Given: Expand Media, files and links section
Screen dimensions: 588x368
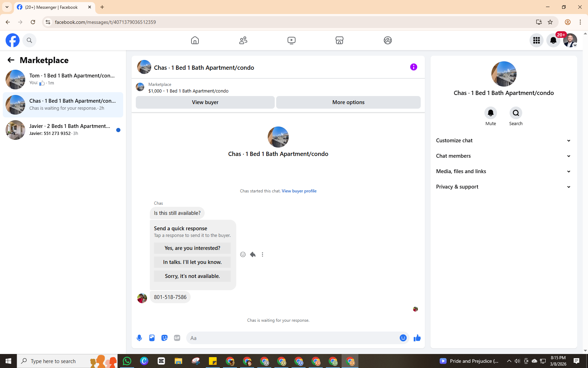Looking at the screenshot, I should pyautogui.click(x=504, y=171).
